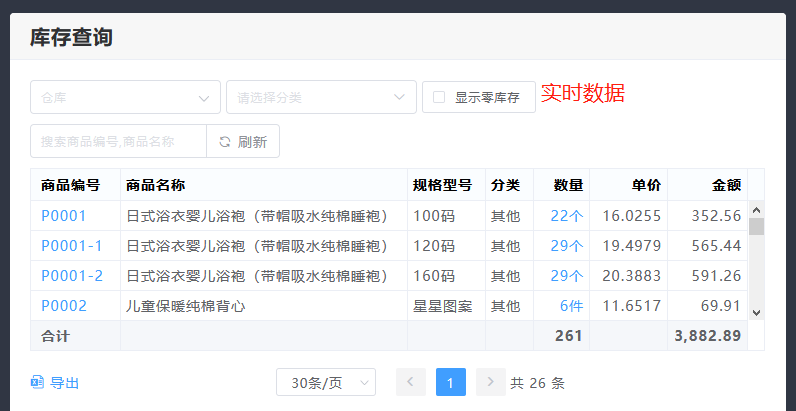796x411 pixels.
Task: Click the 22个 quantity link
Action: 566,216
